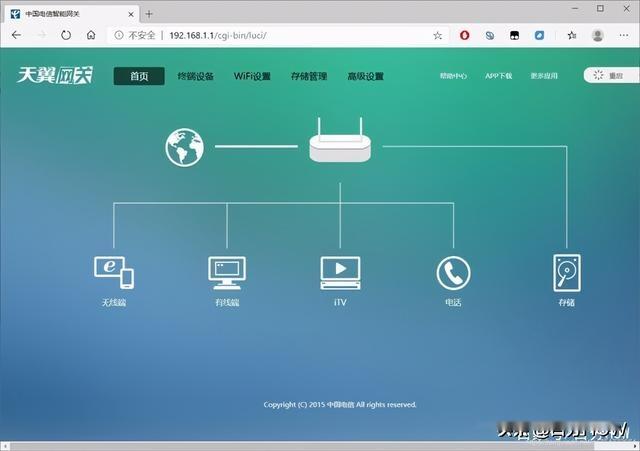The width and height of the screenshot is (640, 451).
Task: Minimize the browser window
Action: (575, 9)
